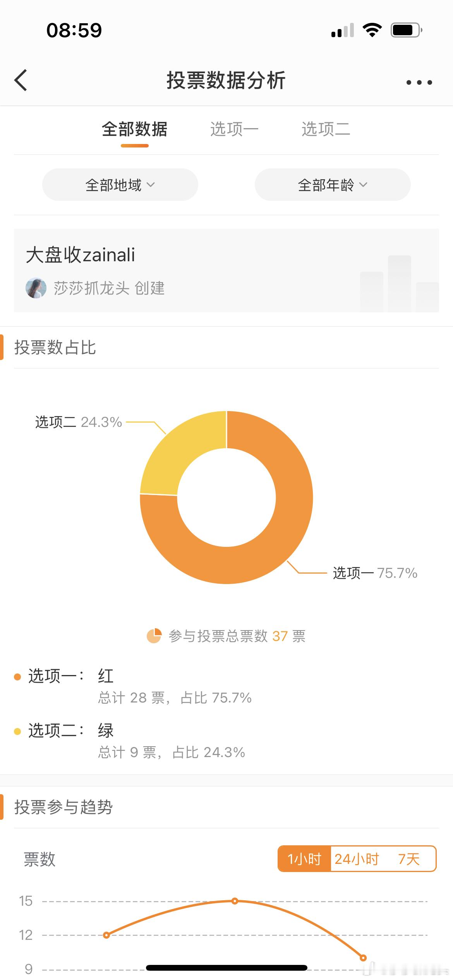Viewport: 453px width, 980px height.
Task: Tap the battery icon in status bar
Action: pyautogui.click(x=406, y=30)
